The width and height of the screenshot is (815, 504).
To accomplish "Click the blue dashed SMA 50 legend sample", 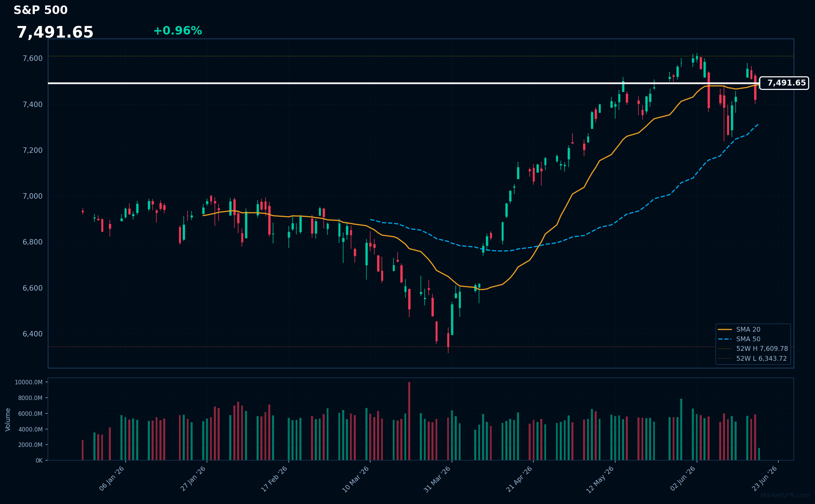I will [725, 339].
